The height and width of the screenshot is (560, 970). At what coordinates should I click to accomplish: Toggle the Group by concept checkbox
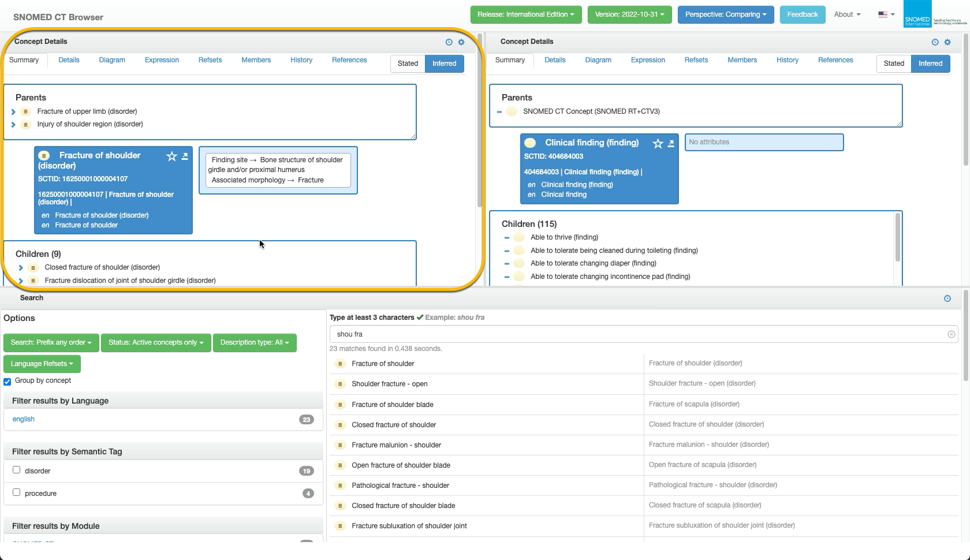click(x=8, y=382)
